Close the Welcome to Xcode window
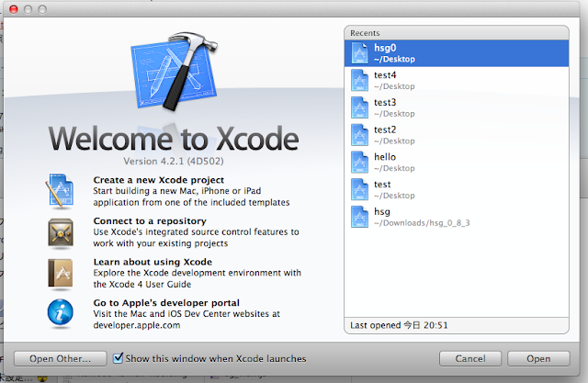The height and width of the screenshot is (383, 588). pos(14,9)
